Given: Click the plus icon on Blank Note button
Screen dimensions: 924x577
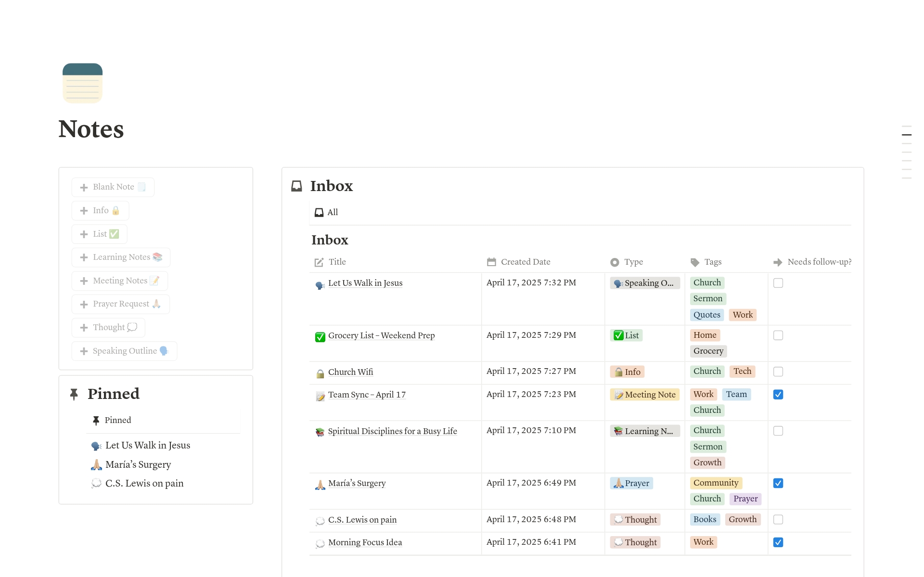Looking at the screenshot, I should [84, 187].
